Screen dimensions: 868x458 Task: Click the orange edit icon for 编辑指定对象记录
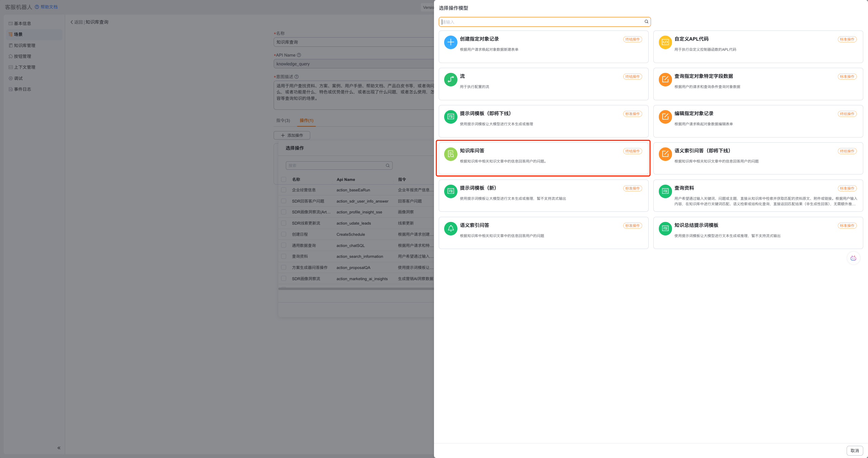665,117
